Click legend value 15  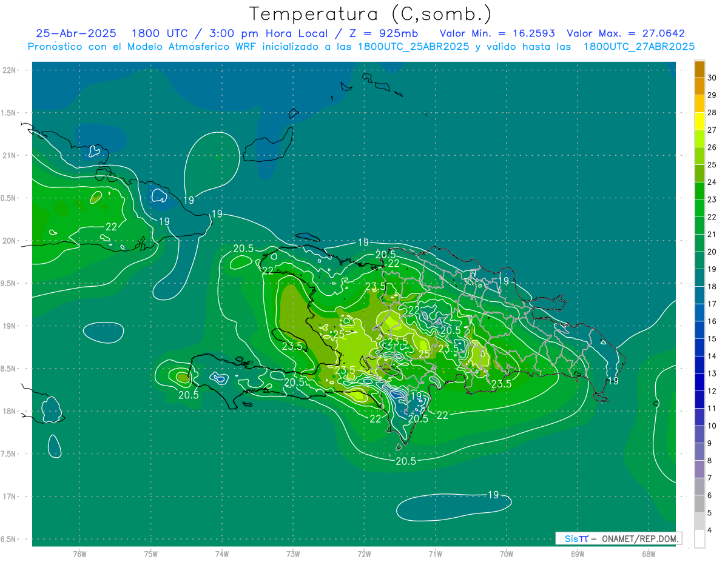pyautogui.click(x=712, y=339)
